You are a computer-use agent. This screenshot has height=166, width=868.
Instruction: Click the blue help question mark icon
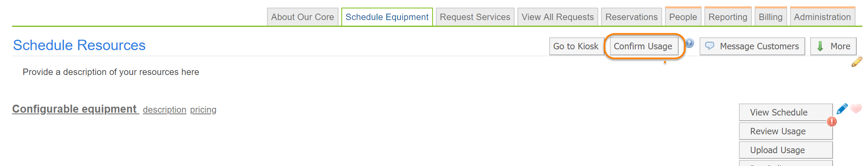click(689, 43)
